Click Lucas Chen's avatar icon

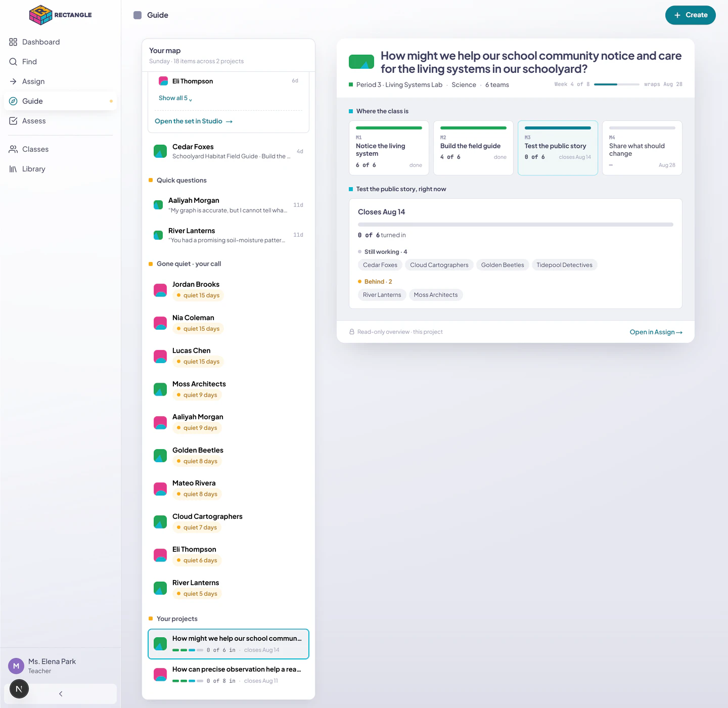point(160,357)
